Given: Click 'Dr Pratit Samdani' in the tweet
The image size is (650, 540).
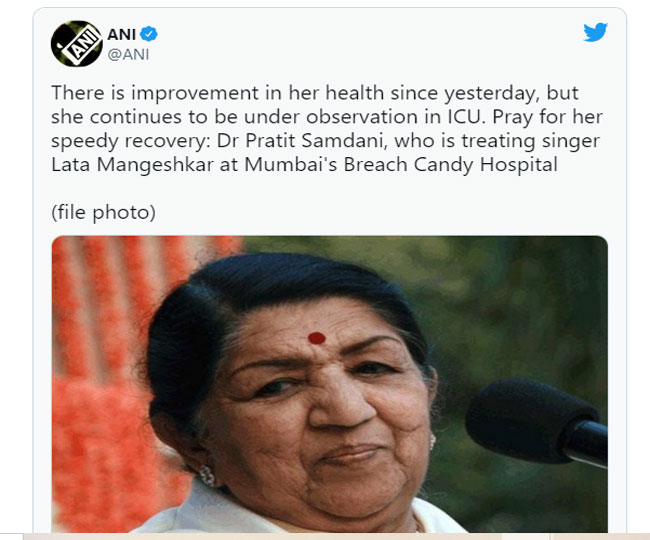Looking at the screenshot, I should 302,141.
